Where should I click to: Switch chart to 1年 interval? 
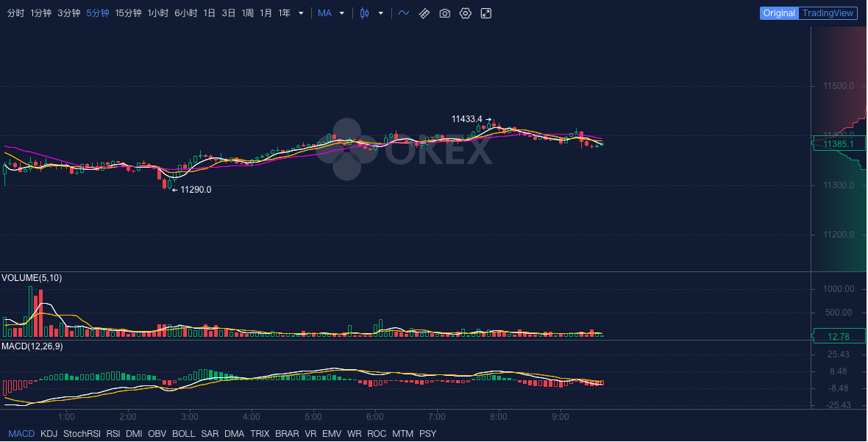pos(284,13)
